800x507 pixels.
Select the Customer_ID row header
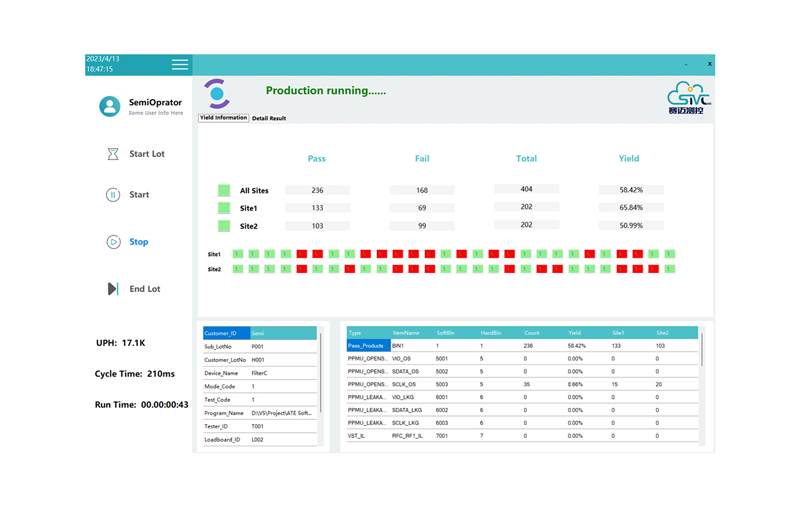coord(227,333)
